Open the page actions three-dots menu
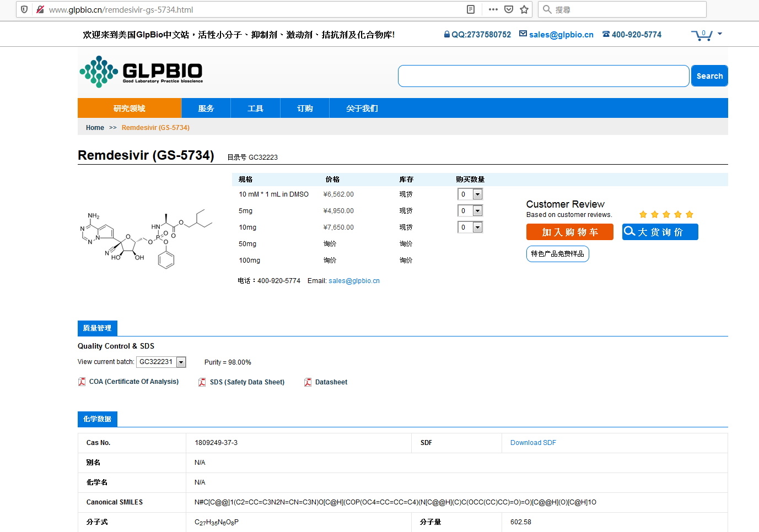This screenshot has width=759, height=532. coord(493,9)
